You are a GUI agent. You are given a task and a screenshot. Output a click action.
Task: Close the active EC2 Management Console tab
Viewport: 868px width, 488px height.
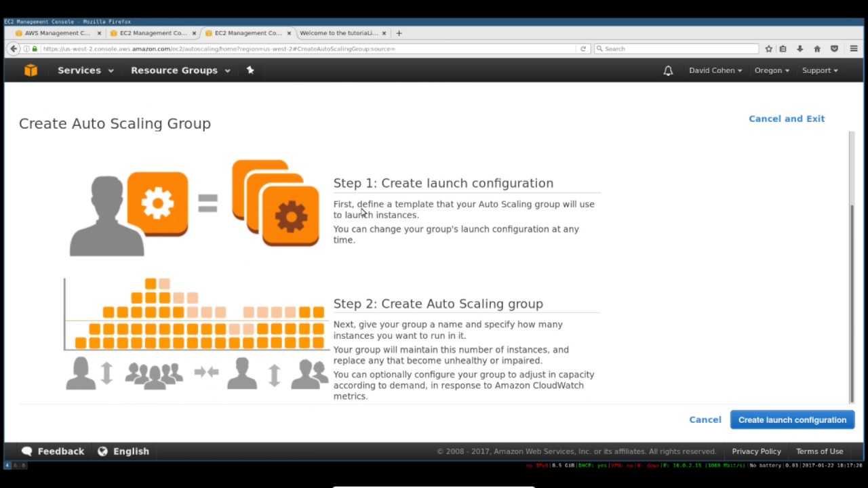coord(289,33)
